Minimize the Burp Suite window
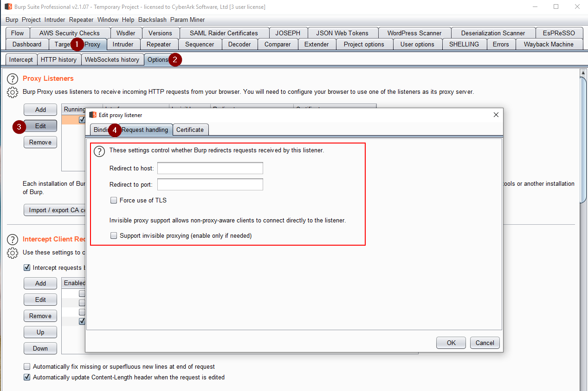The height and width of the screenshot is (391, 588). tap(535, 7)
